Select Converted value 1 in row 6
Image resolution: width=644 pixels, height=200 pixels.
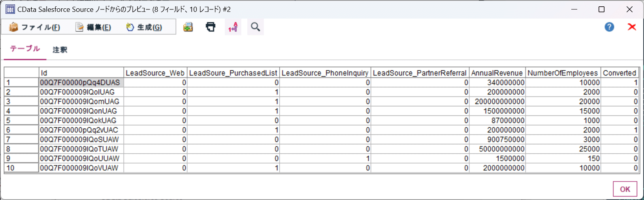tap(620, 130)
